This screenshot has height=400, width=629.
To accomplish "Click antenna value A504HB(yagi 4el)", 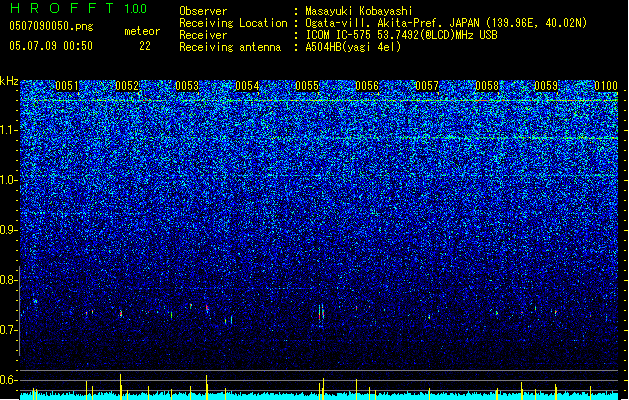I will pos(353,47).
